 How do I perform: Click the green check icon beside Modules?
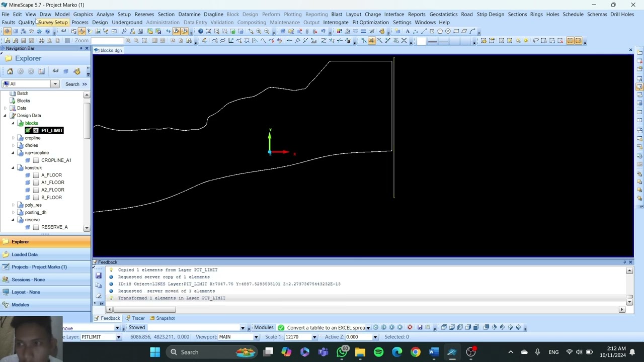click(281, 327)
